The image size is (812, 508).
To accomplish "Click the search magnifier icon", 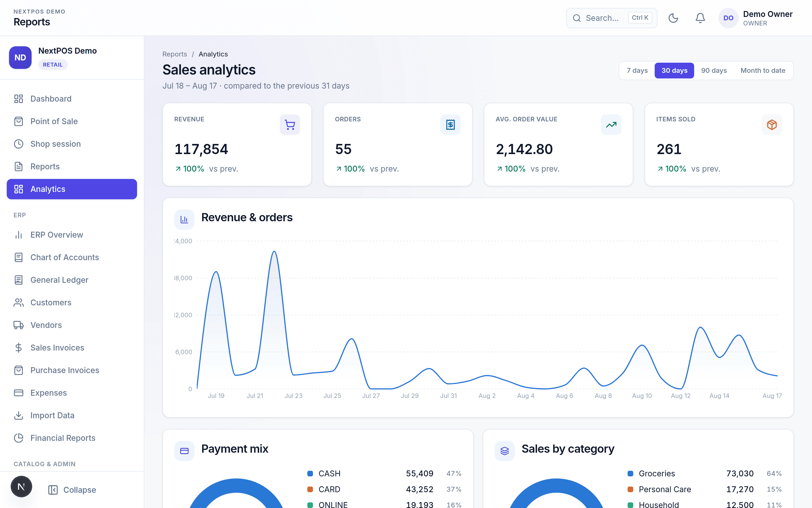I will (x=577, y=18).
